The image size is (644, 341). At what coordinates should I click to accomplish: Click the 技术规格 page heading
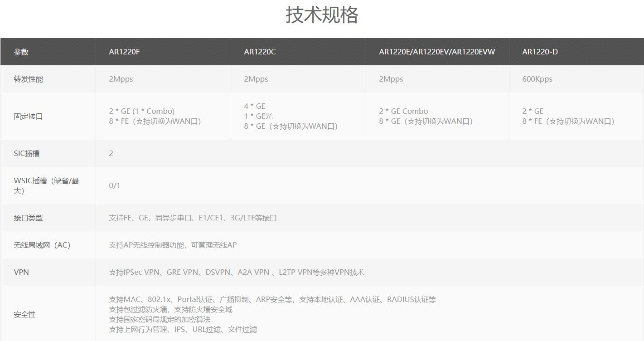click(x=322, y=15)
